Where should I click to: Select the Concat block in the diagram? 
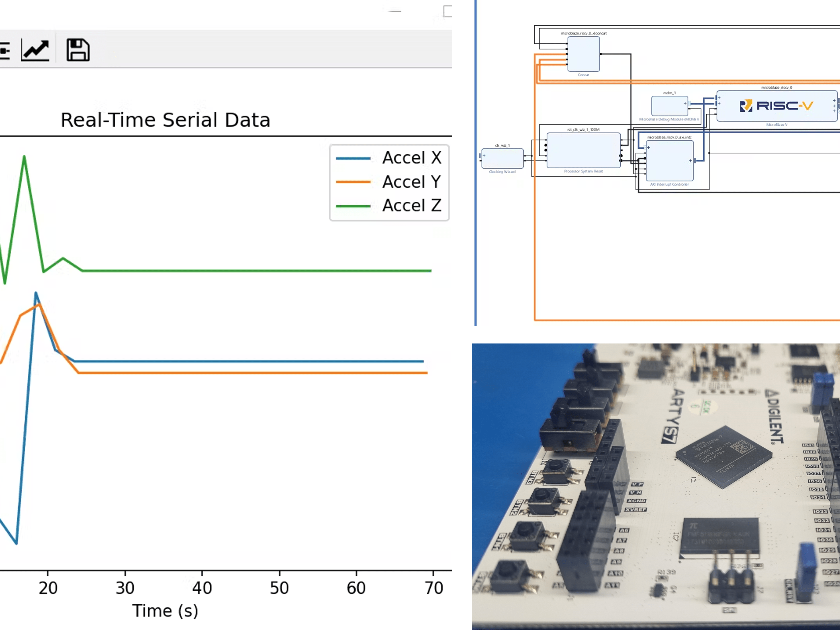click(583, 54)
